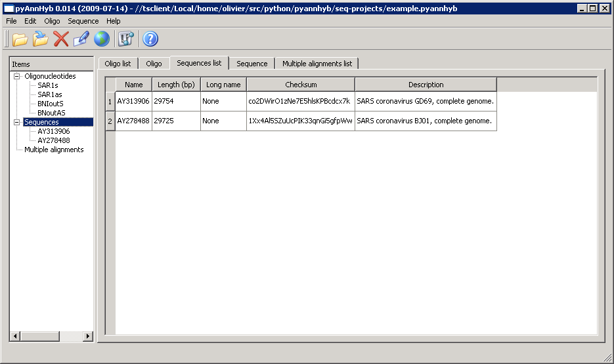Open the Sequence menu in menu bar
Viewport: 614px width, 364px height.
[x=83, y=21]
